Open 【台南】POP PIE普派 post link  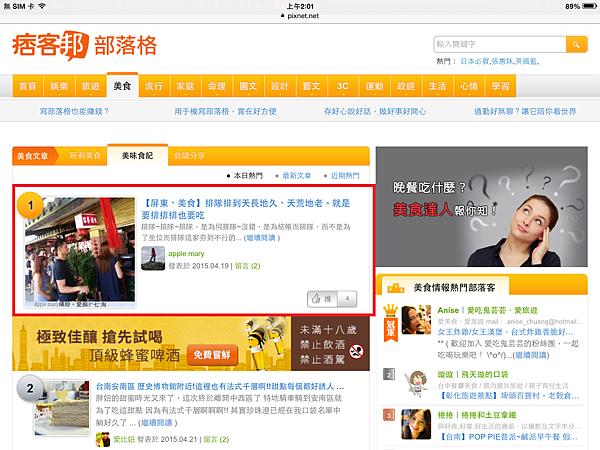509,437
